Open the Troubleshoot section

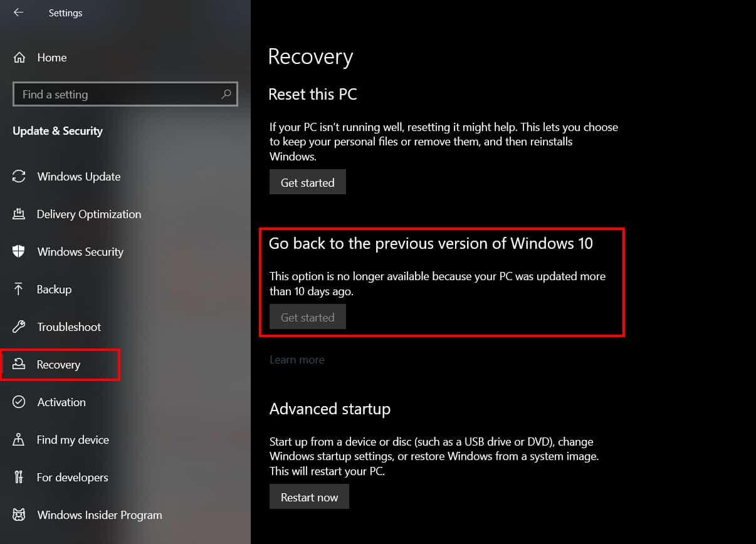pyautogui.click(x=20, y=327)
